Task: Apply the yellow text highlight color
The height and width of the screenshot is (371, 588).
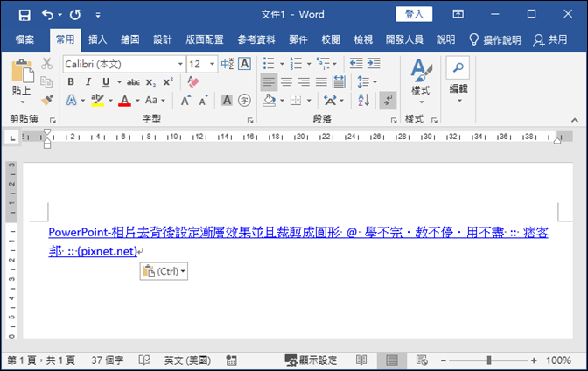Action: 97,100
